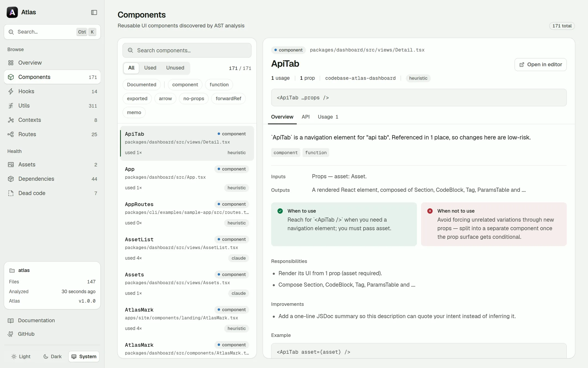Open the API tab
The width and height of the screenshot is (588, 368).
305,117
